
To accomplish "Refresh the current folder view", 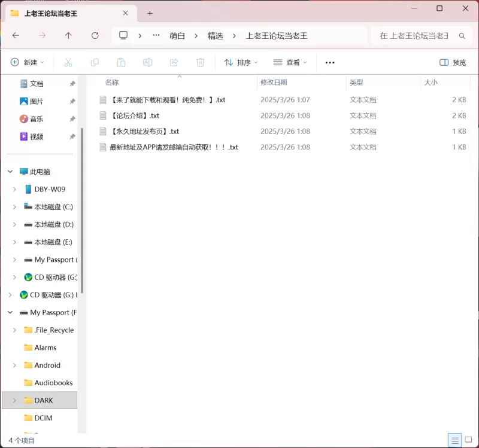I will (95, 36).
